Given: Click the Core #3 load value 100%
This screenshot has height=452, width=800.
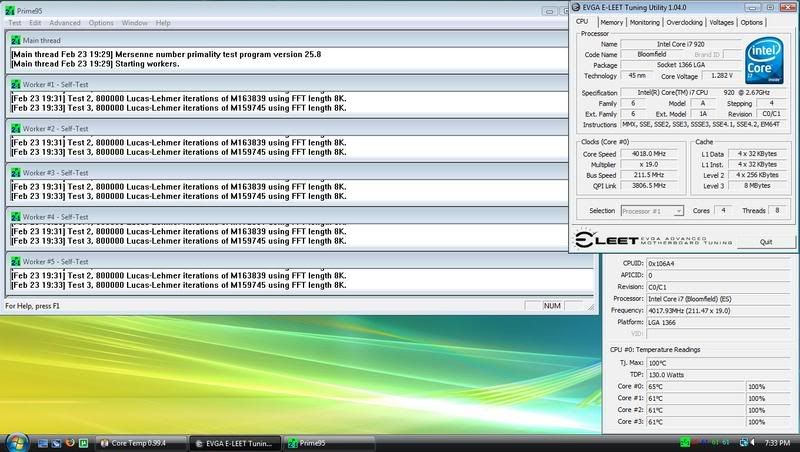Looking at the screenshot, I should tap(768, 422).
